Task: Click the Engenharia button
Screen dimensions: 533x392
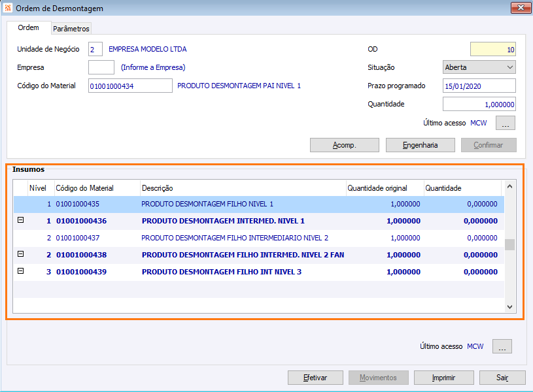Action: click(420, 145)
